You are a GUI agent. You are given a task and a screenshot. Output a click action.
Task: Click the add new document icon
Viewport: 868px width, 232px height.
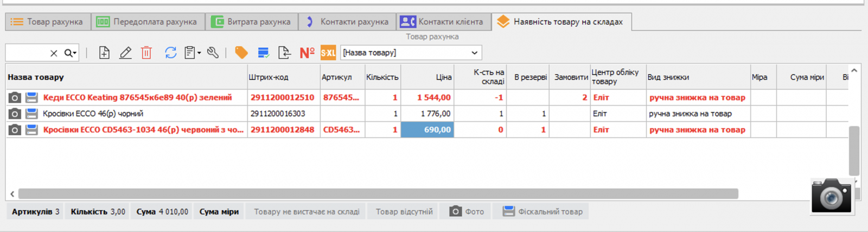tap(104, 53)
